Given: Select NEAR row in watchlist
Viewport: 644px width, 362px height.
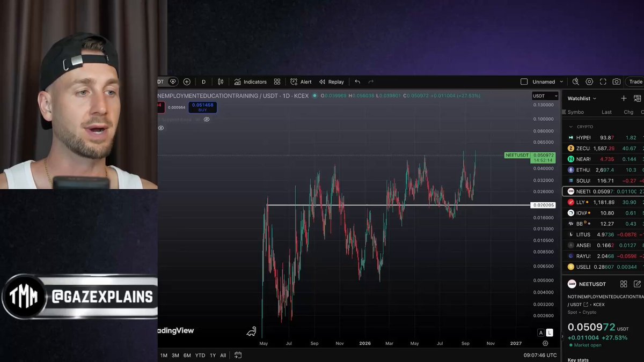Looking at the screenshot, I should 603,159.
